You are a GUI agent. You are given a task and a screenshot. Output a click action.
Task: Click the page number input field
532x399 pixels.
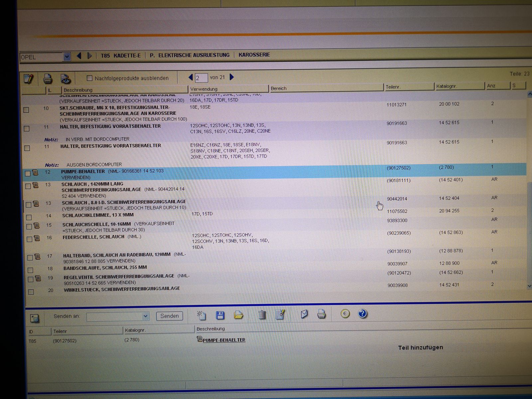click(201, 78)
